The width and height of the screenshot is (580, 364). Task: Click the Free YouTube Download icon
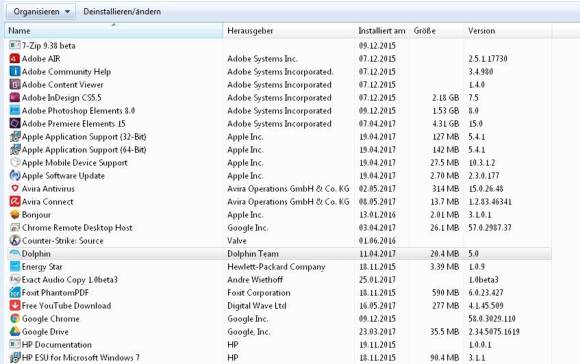(x=15, y=306)
